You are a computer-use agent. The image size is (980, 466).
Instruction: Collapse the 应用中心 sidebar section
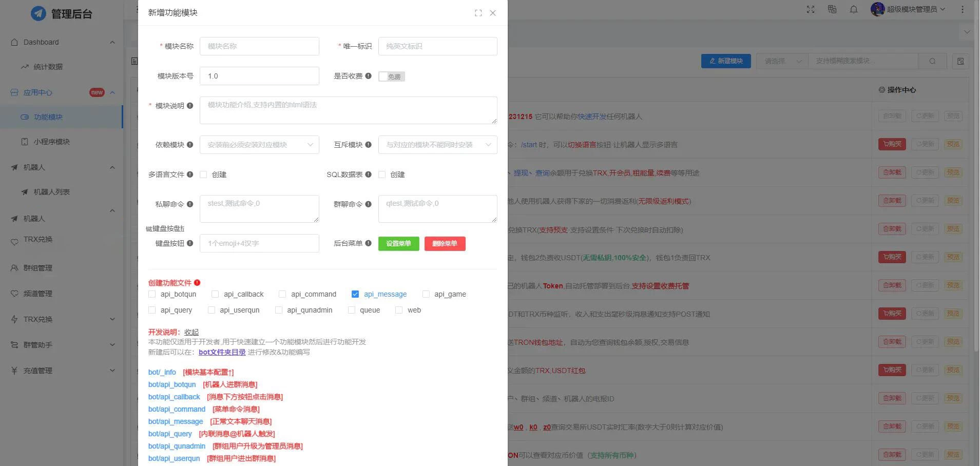pyautogui.click(x=112, y=92)
